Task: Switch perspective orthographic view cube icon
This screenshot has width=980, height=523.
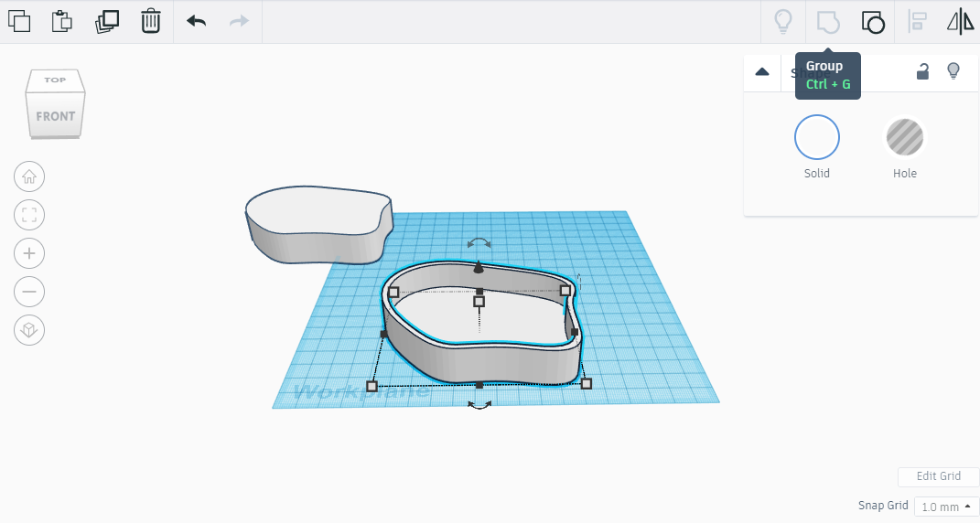Action: 29,329
